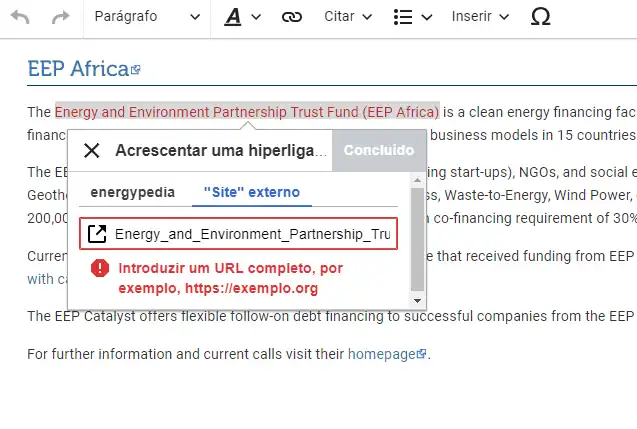Click external link icon beside EEP Africa heading
637x429 pixels.
[136, 70]
